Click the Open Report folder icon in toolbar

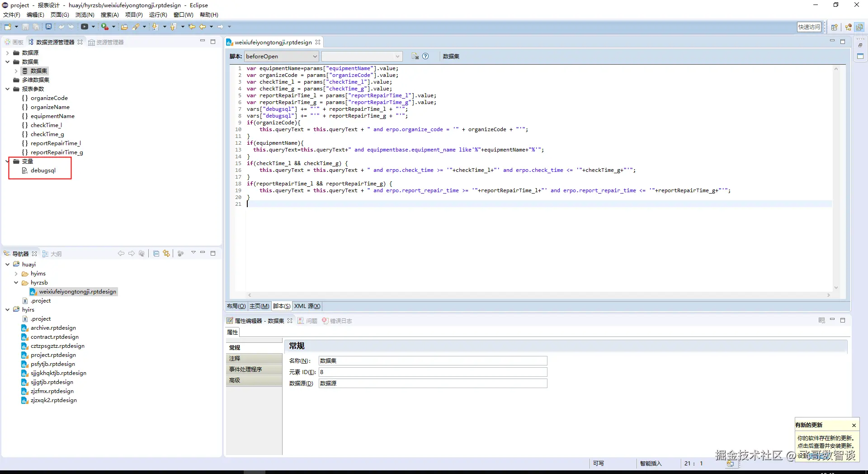[124, 27]
